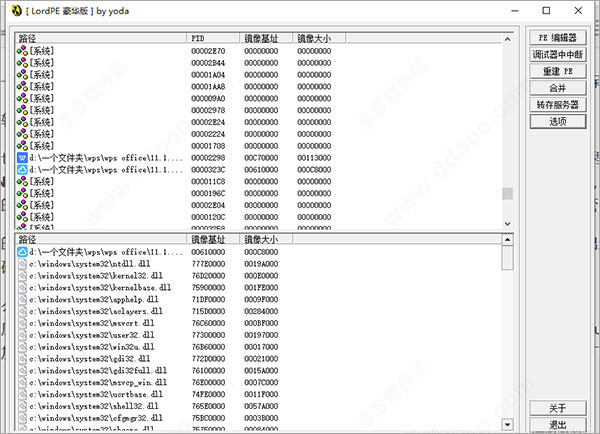The height and width of the screenshot is (434, 600).
Task: Click module list scrollbar down arrow
Action: point(507,424)
